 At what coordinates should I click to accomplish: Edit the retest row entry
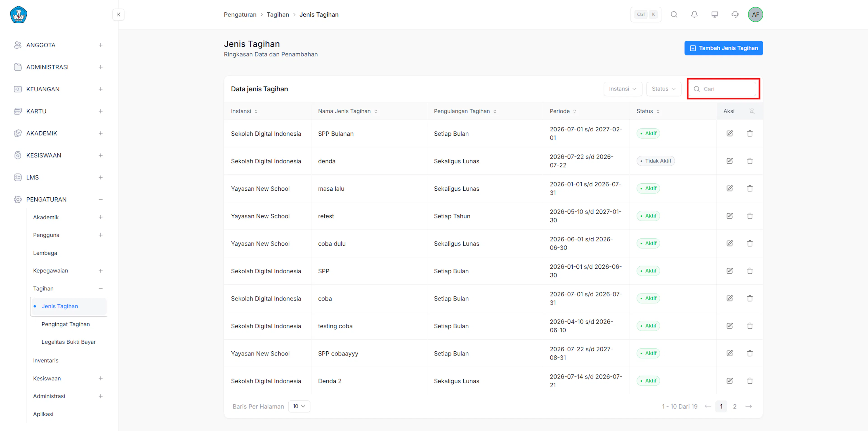[x=729, y=216]
